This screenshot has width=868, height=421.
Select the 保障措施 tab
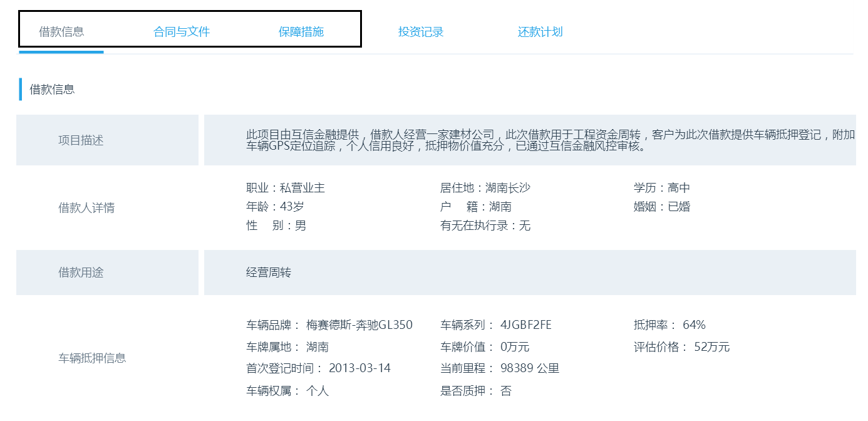[x=301, y=32]
